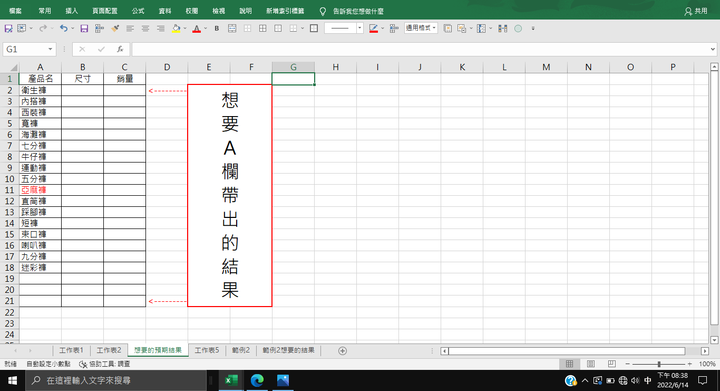
Task: Open the Undo history dropdown arrow
Action: (x=72, y=28)
